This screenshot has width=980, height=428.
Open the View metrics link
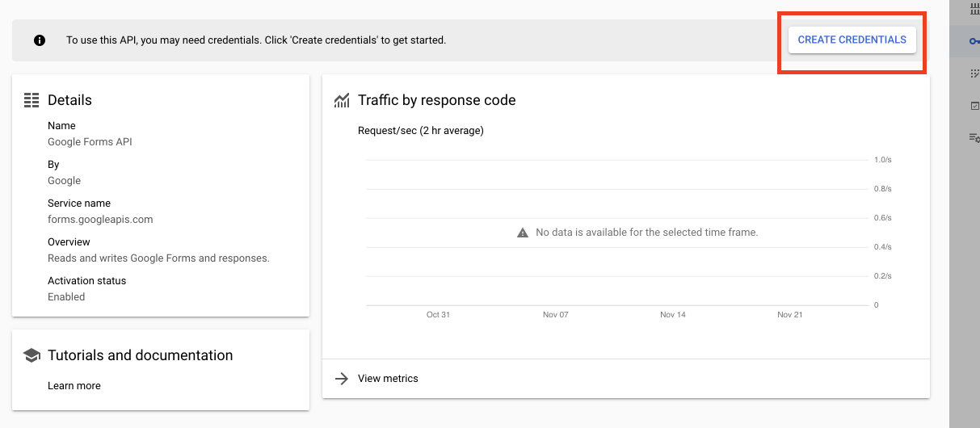[388, 379]
